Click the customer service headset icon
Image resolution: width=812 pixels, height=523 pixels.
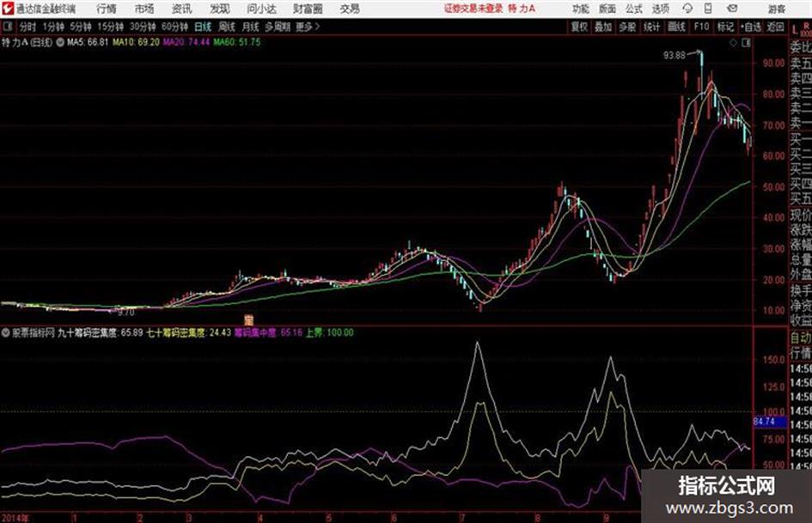pyautogui.click(x=687, y=9)
